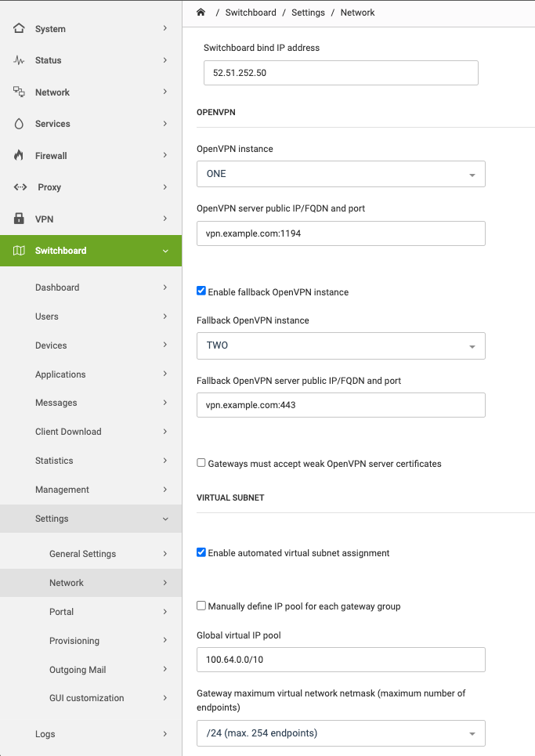This screenshot has height=756, width=535.
Task: Toggle Manually define IP pool checkbox
Action: pos(201,606)
